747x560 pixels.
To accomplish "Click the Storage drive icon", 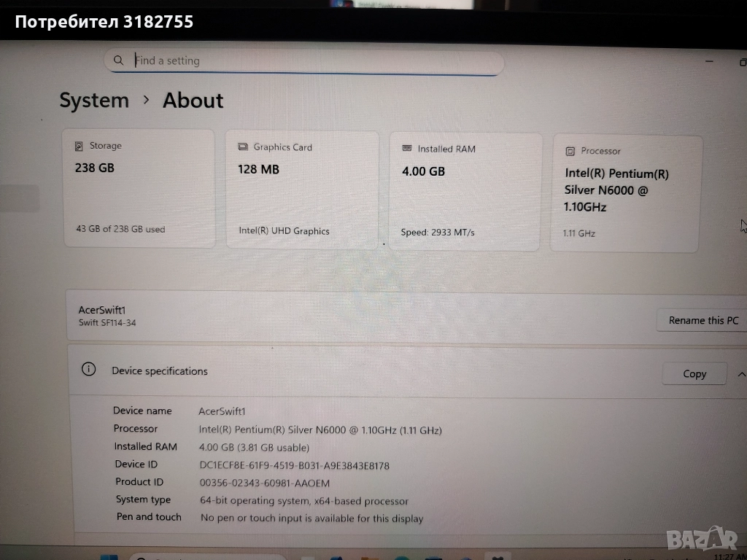I will point(79,146).
